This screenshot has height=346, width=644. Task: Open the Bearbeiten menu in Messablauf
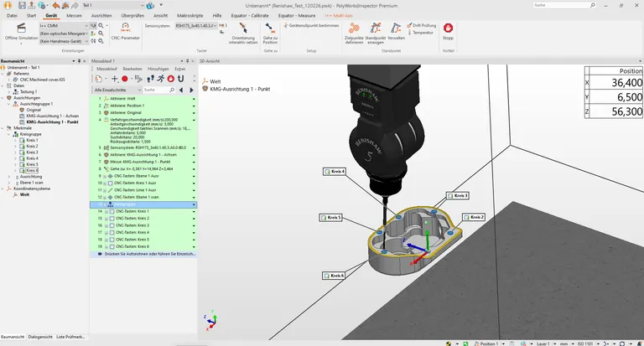[x=132, y=69]
